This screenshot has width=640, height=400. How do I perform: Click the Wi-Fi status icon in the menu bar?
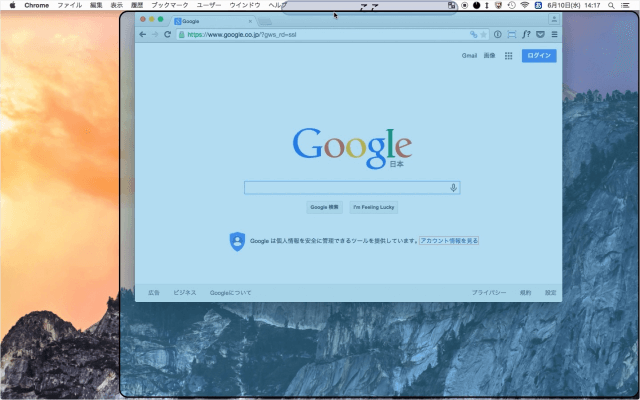(x=525, y=5)
